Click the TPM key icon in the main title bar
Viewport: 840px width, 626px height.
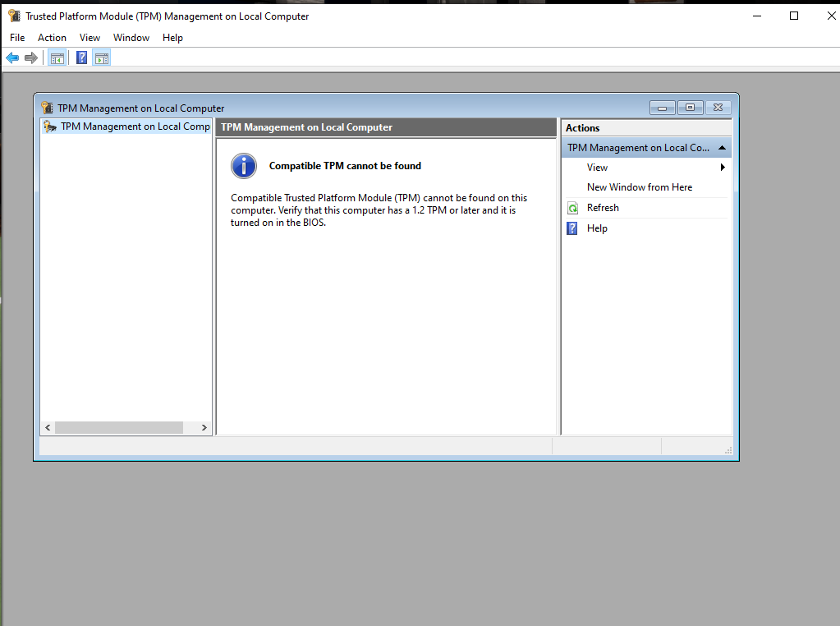(15, 16)
